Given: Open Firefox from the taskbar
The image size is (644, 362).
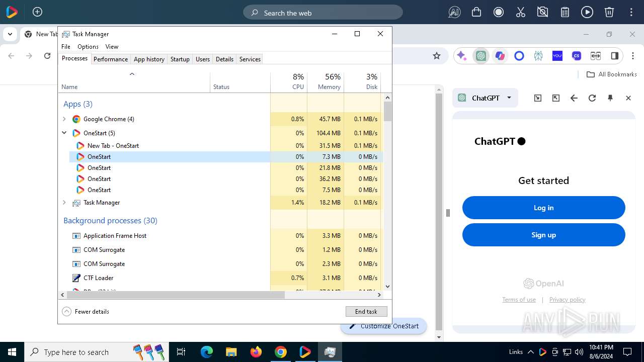Looking at the screenshot, I should [x=256, y=352].
